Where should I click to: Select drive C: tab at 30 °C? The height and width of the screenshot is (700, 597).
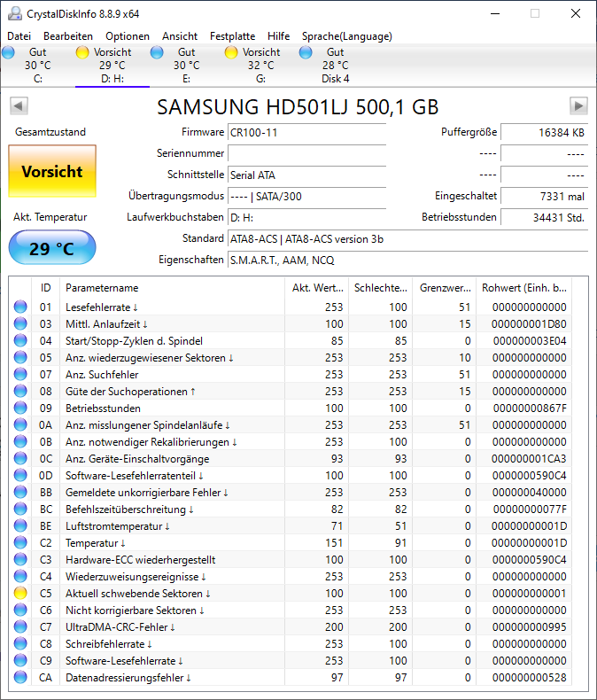(x=38, y=66)
